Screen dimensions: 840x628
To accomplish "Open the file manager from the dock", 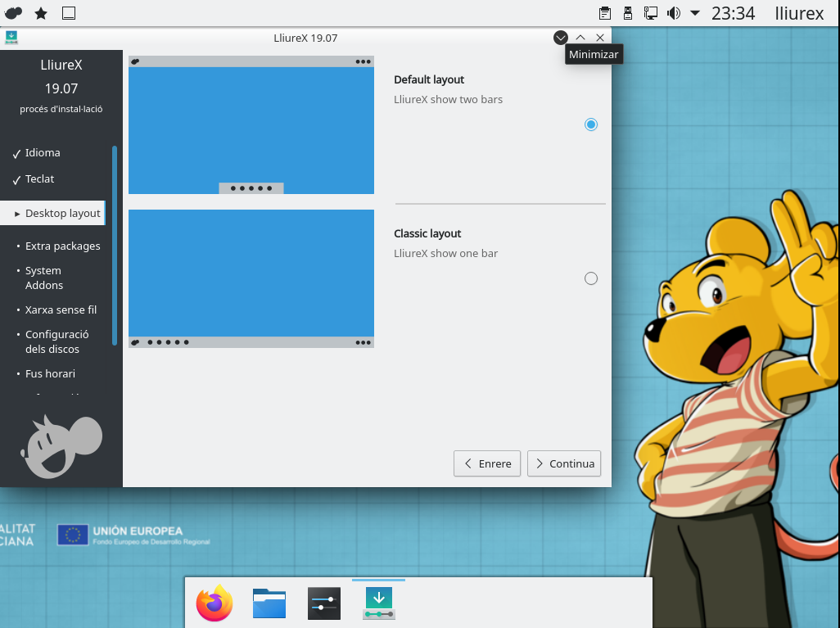I will point(269,603).
